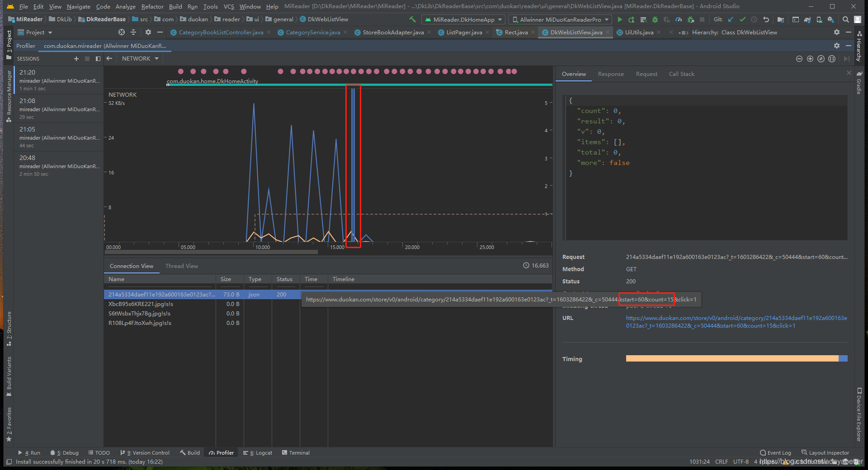Launch the Profile app gauge icon
The image size is (868, 470).
(679, 19)
